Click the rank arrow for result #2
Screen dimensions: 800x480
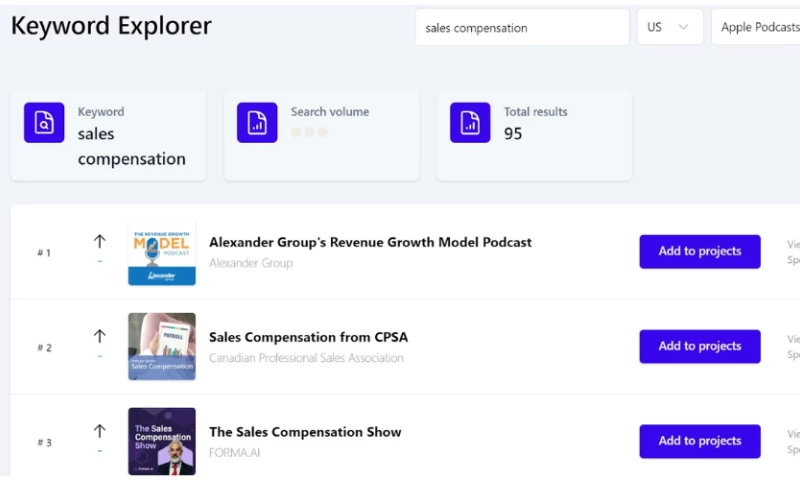click(99, 336)
